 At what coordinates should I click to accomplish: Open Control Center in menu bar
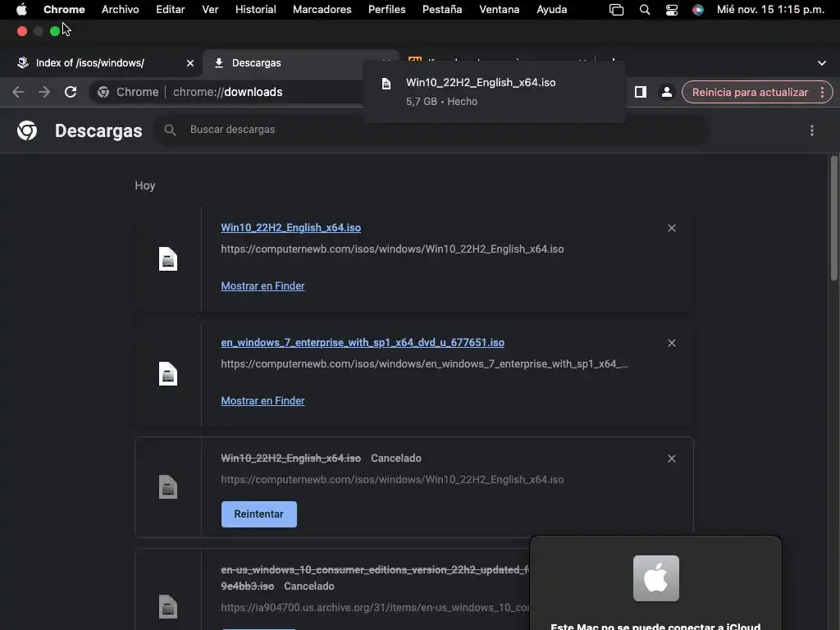pyautogui.click(x=671, y=10)
